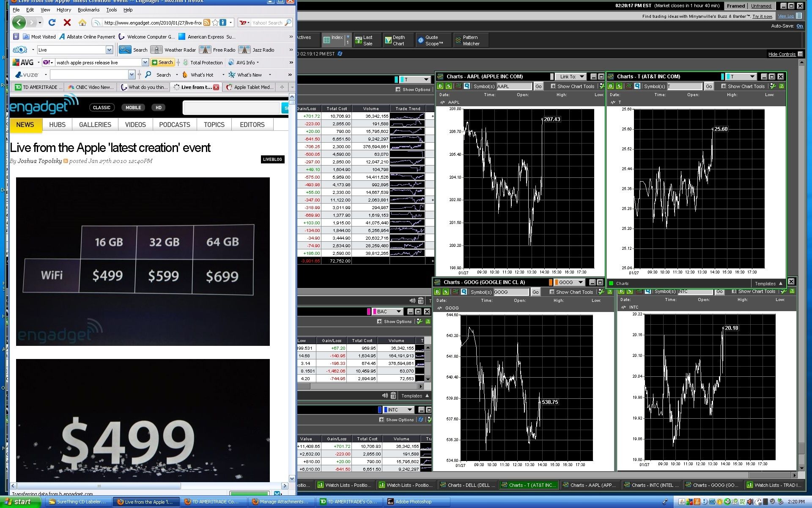Click the quote lookup icon in GOOG chart

464,292
